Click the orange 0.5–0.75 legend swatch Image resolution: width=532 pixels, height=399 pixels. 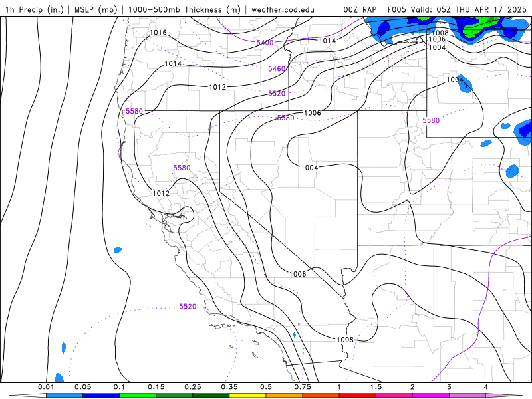point(285,396)
